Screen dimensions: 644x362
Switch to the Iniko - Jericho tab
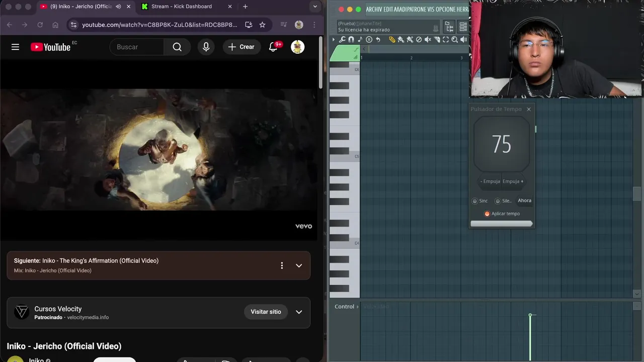click(80, 7)
